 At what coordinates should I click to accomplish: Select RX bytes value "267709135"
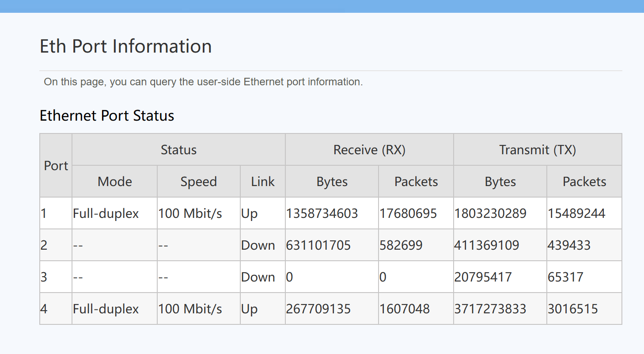pyautogui.click(x=332, y=309)
